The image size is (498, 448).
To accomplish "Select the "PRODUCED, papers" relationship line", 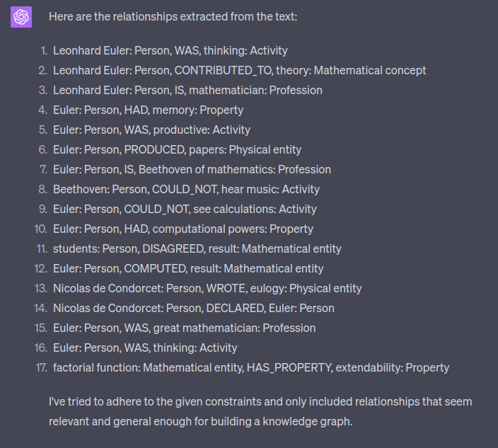I will pyautogui.click(x=177, y=149).
